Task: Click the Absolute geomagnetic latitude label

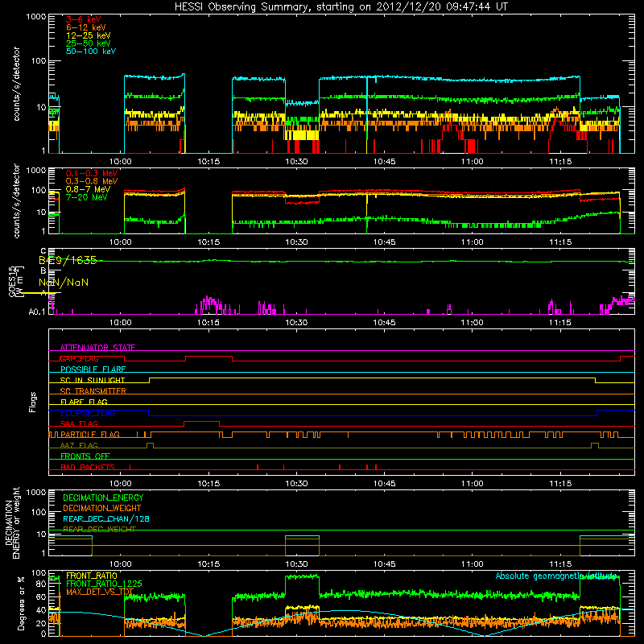Action: tap(556, 576)
